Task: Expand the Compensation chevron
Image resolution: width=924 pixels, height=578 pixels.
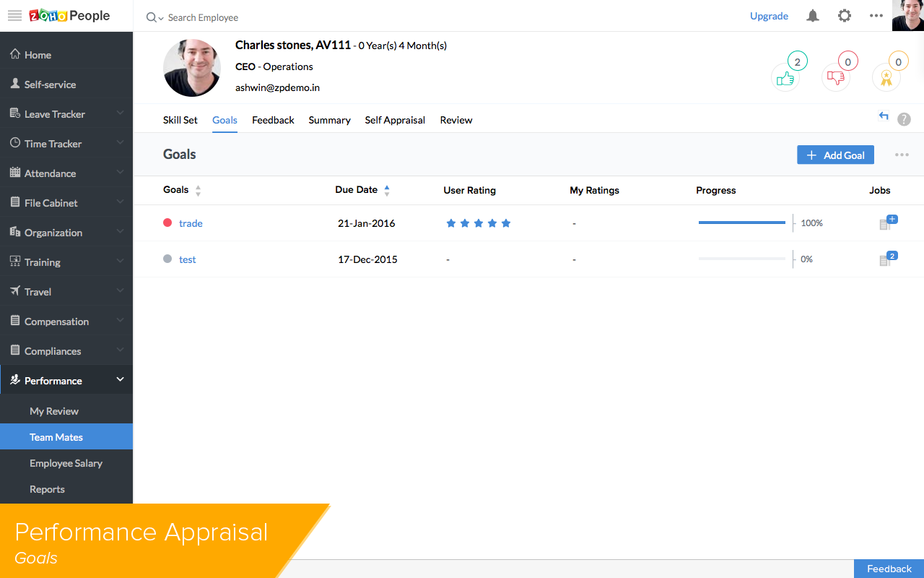Action: pos(120,320)
